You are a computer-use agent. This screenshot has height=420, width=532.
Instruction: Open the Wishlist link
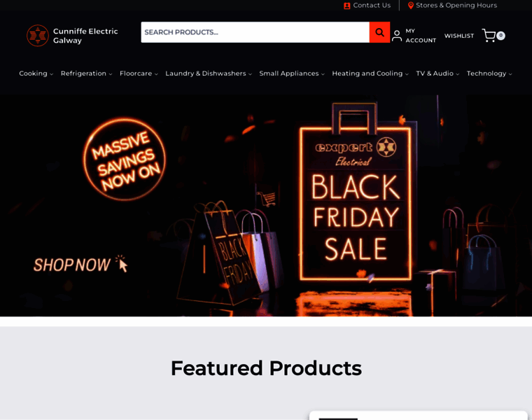(x=459, y=36)
